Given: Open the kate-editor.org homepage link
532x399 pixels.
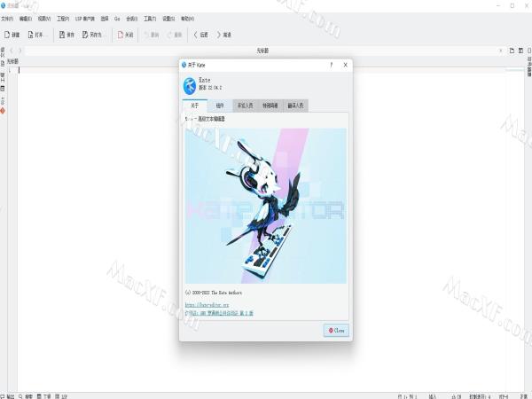Looking at the screenshot, I should [207, 305].
